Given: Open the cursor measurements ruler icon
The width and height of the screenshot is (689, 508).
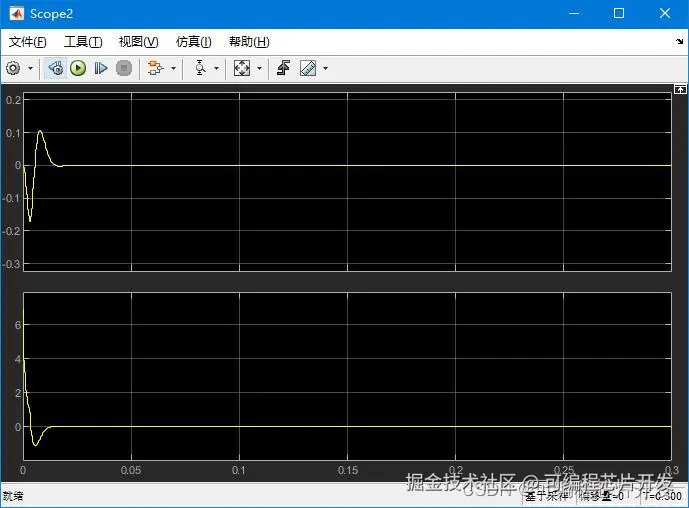Looking at the screenshot, I should tap(308, 68).
